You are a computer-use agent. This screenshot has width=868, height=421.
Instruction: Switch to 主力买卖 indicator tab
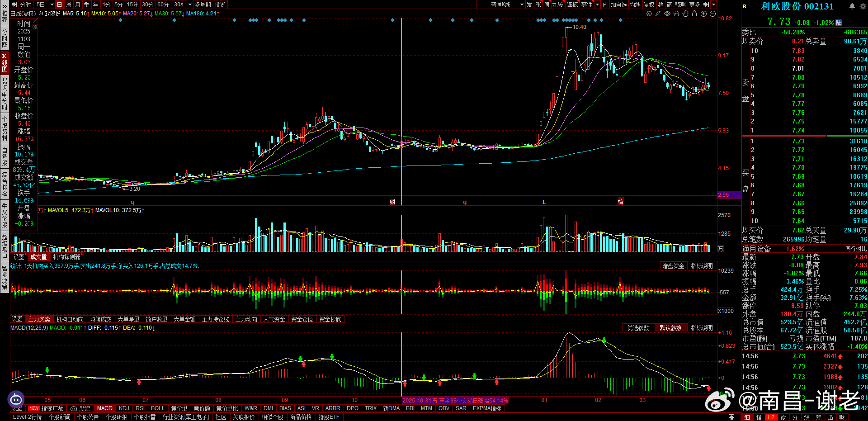pos(39,319)
